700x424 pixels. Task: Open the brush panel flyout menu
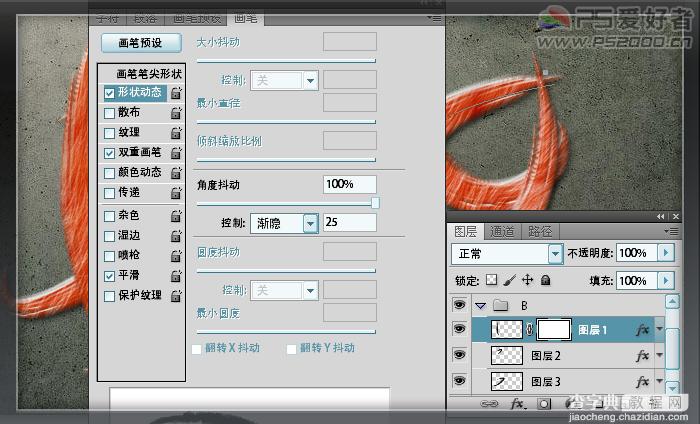[434, 19]
